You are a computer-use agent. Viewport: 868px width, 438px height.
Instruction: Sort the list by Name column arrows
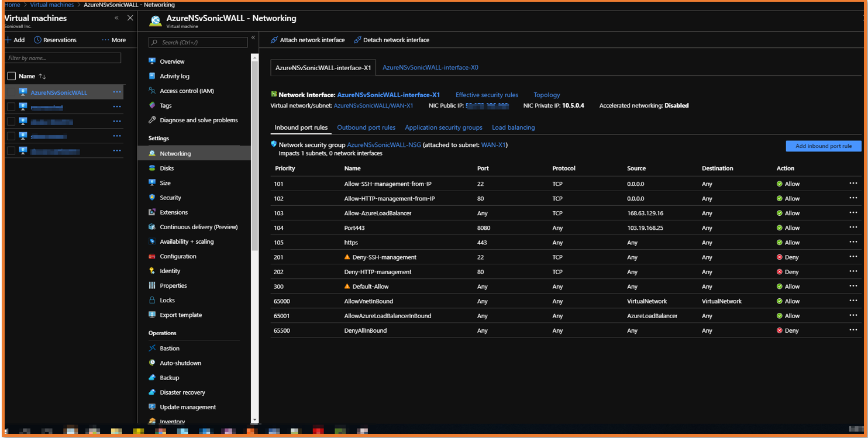pyautogui.click(x=42, y=76)
